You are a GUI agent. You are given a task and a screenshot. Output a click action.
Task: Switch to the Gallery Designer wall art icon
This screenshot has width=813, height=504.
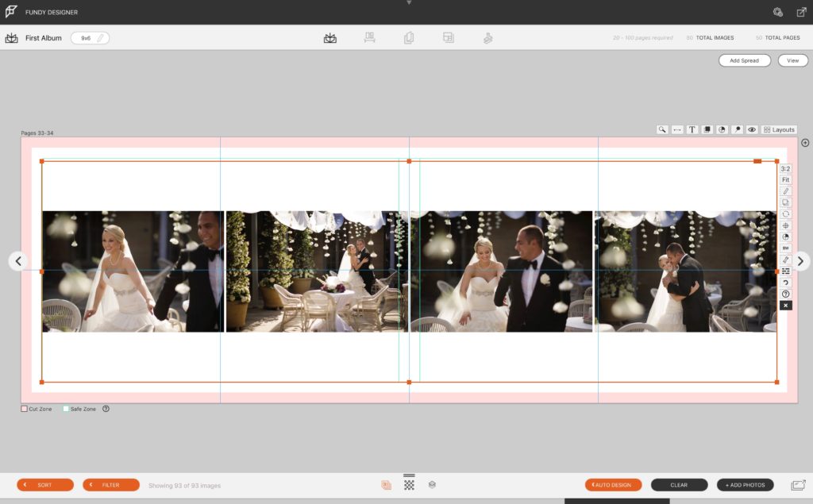pyautogui.click(x=369, y=37)
